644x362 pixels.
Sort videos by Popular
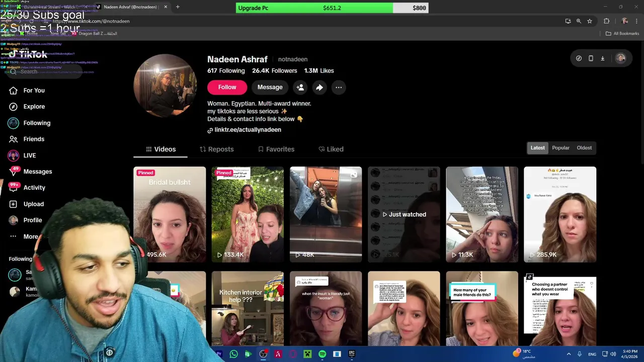click(x=560, y=148)
